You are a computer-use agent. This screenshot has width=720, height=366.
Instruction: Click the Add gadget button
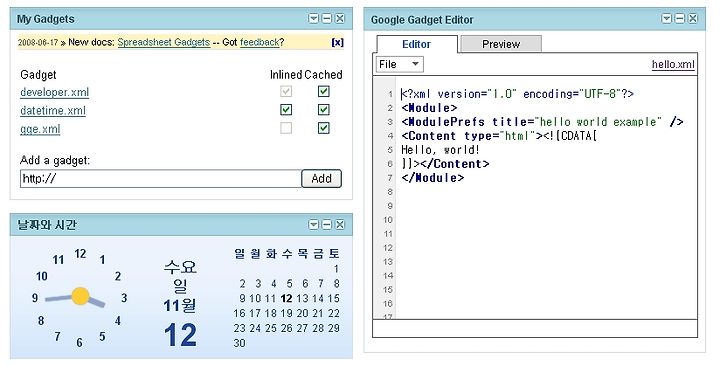tap(321, 179)
